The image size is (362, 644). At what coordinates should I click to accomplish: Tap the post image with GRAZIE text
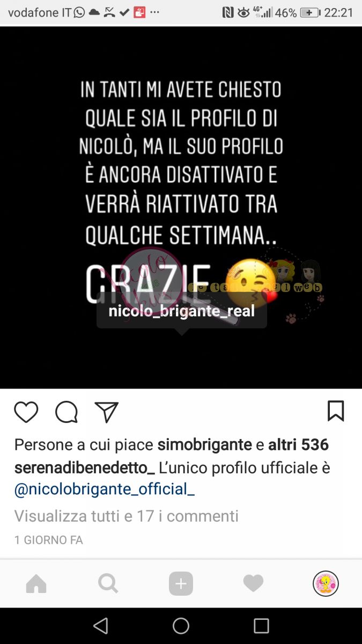pyautogui.click(x=181, y=207)
